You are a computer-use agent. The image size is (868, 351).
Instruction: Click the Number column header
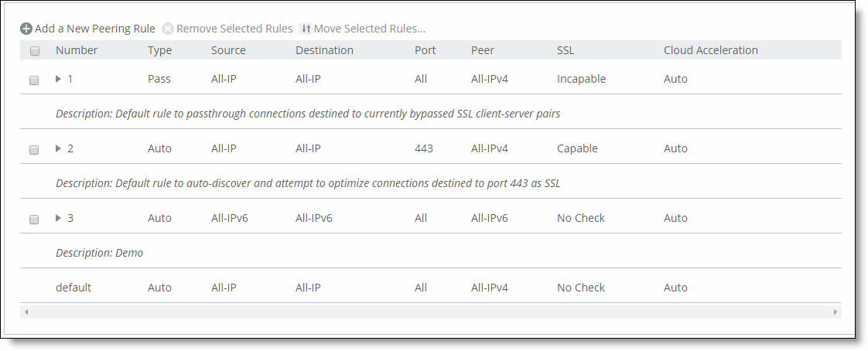pyautogui.click(x=77, y=50)
